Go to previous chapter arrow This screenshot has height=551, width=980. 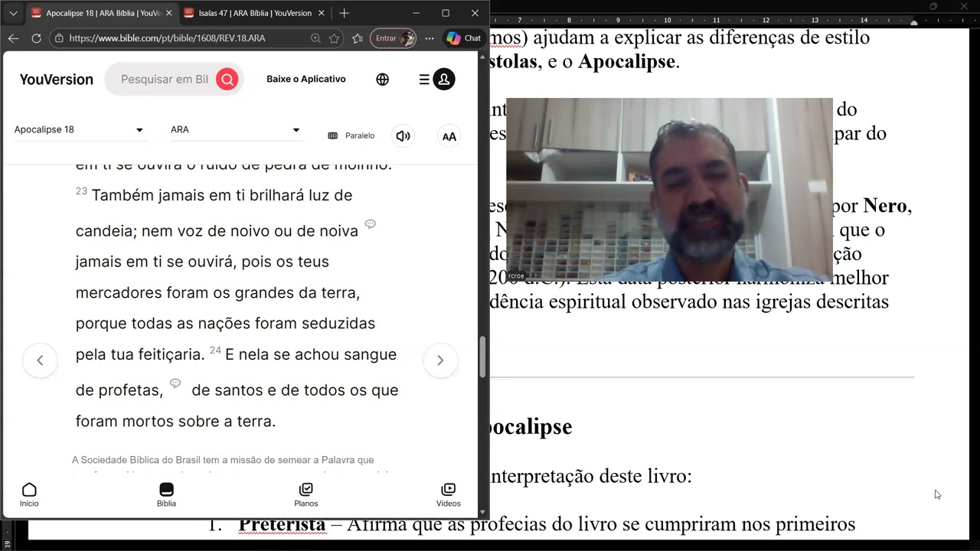[40, 360]
